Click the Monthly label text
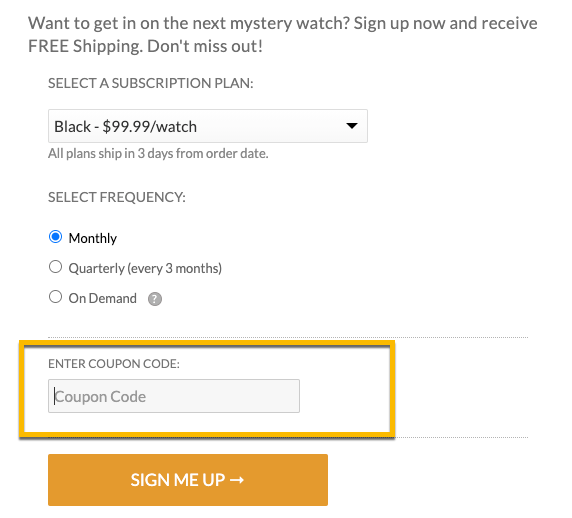This screenshot has width=572, height=518. click(x=93, y=238)
